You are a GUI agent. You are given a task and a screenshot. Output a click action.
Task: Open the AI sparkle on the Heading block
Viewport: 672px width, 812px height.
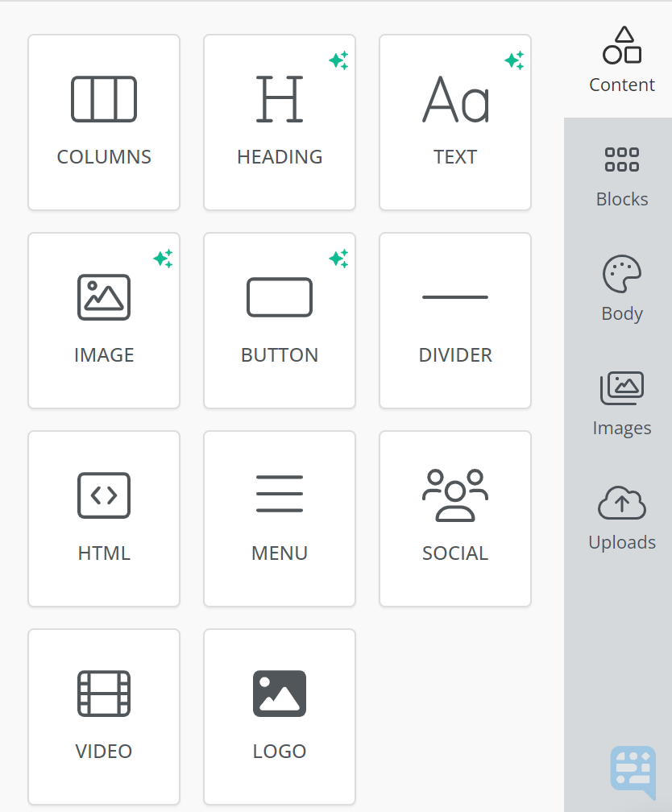point(338,60)
